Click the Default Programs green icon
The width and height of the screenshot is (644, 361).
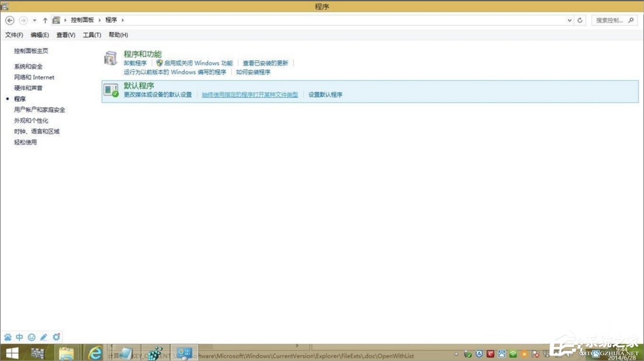[111, 90]
